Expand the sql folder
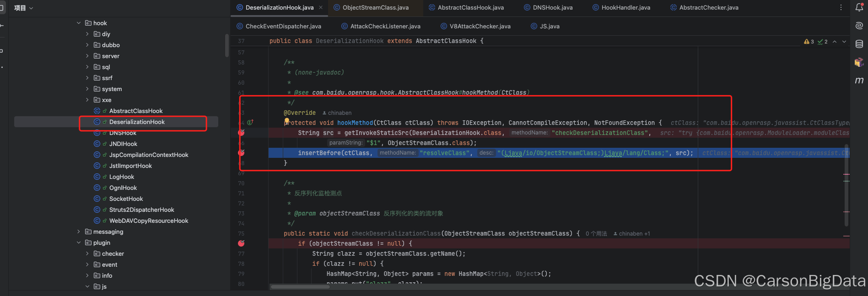This screenshot has width=868, height=296. click(x=87, y=67)
